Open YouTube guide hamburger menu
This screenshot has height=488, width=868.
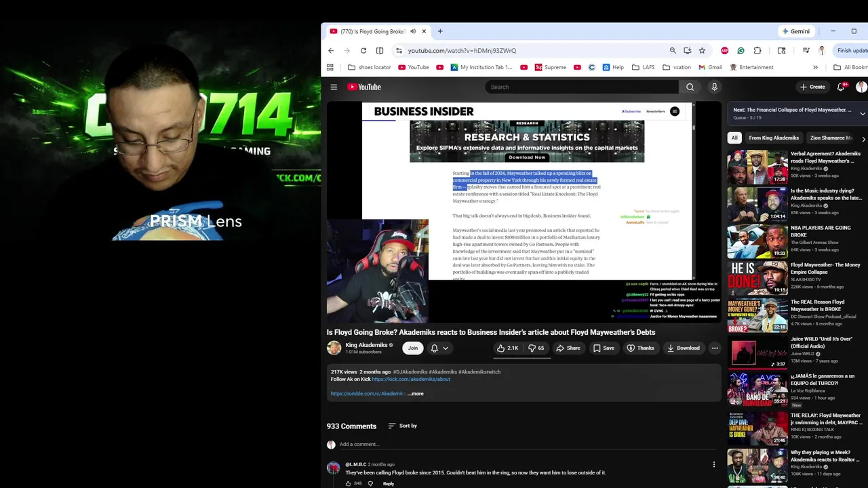click(x=334, y=87)
